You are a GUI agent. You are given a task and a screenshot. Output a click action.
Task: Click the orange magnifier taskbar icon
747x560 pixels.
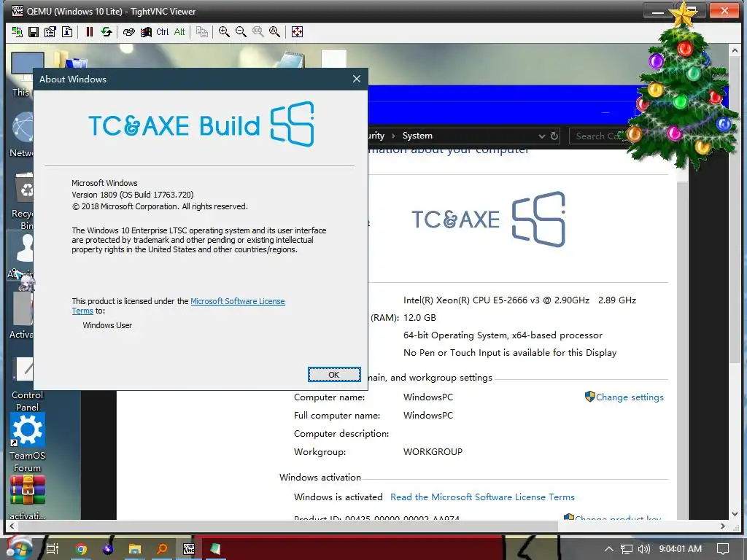click(x=162, y=549)
